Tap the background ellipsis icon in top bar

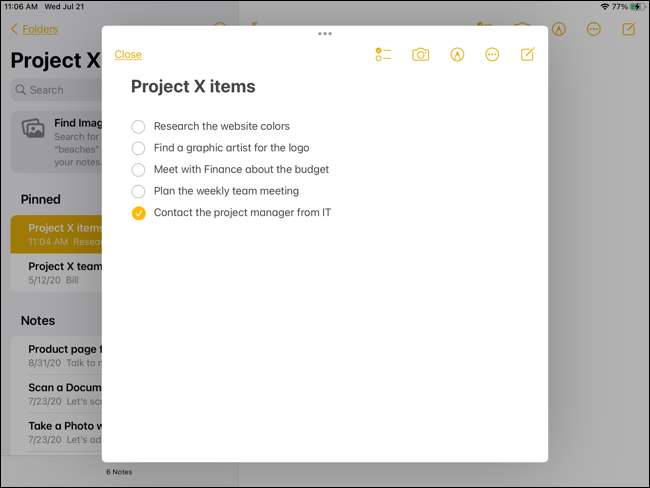[594, 29]
